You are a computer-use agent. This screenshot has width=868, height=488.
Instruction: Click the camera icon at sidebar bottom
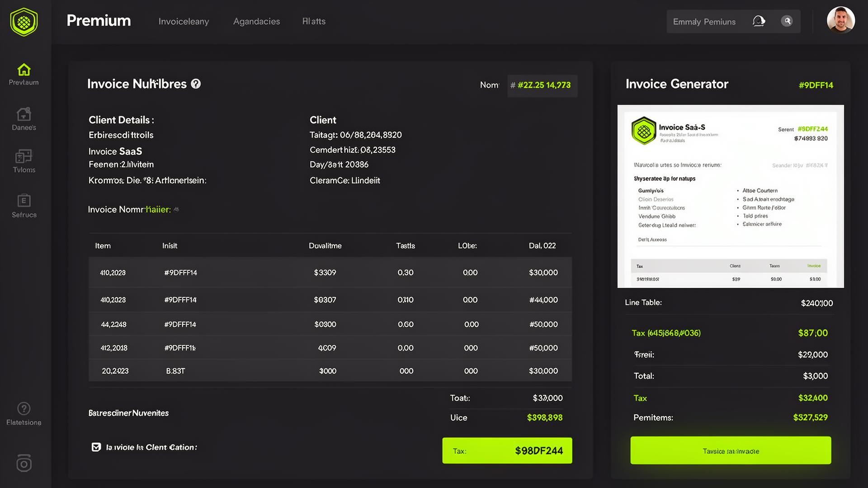point(24,463)
